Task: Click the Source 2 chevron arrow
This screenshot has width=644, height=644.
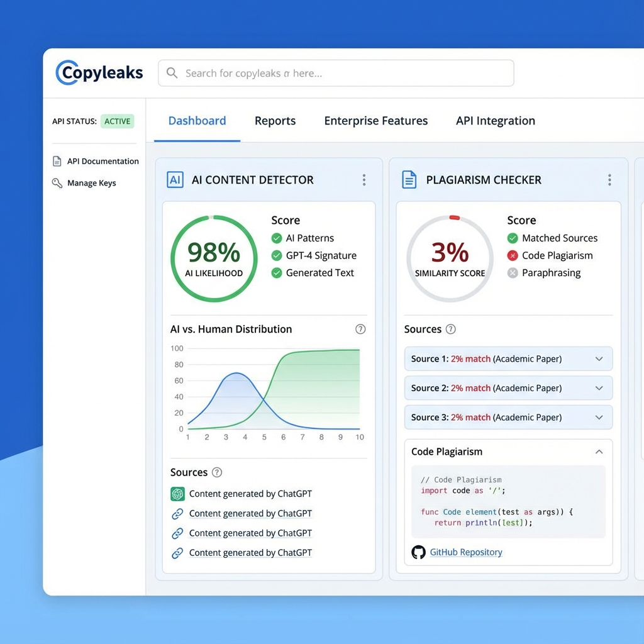Action: pyautogui.click(x=599, y=388)
